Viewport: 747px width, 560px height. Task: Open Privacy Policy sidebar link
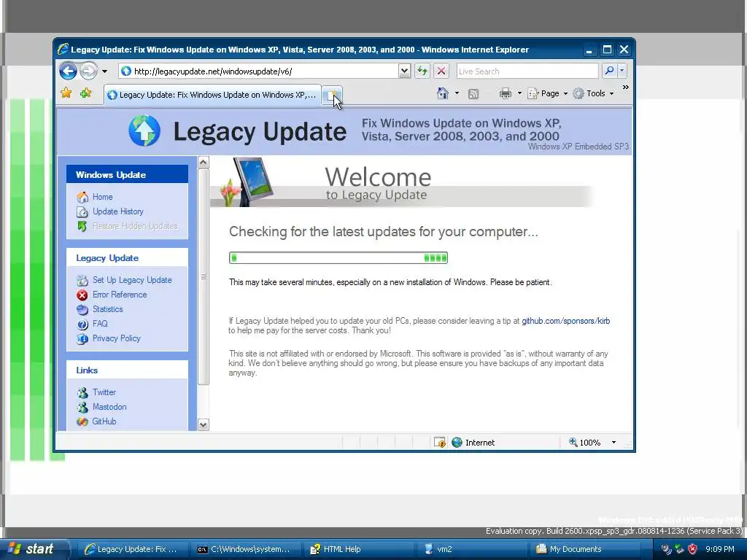click(116, 338)
